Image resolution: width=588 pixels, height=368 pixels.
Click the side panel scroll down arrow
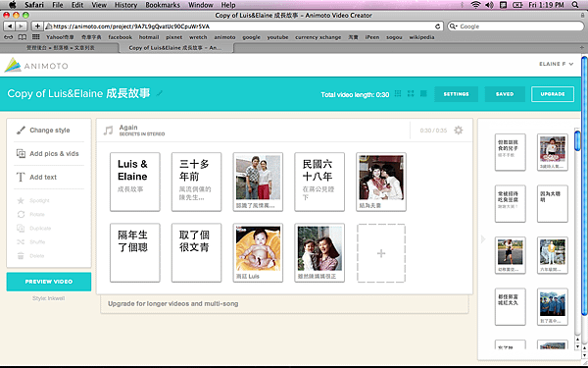[577, 345]
